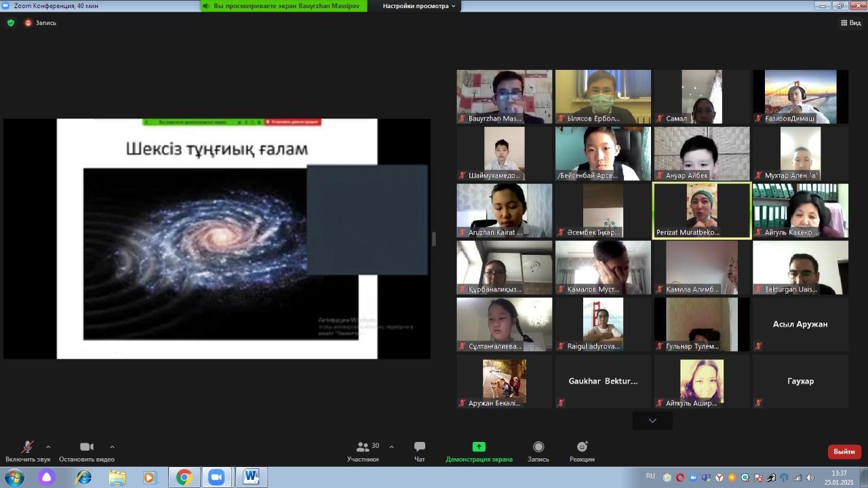Click the RU language indicator in tray
Screen dimensions: 868x488
click(x=650, y=476)
